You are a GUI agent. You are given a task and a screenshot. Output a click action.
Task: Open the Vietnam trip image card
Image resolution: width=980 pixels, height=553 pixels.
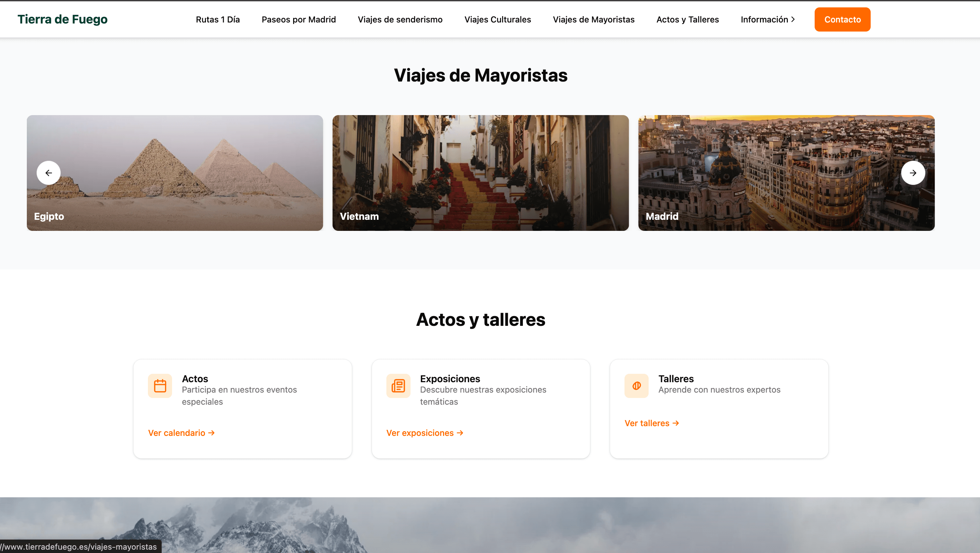click(x=480, y=173)
